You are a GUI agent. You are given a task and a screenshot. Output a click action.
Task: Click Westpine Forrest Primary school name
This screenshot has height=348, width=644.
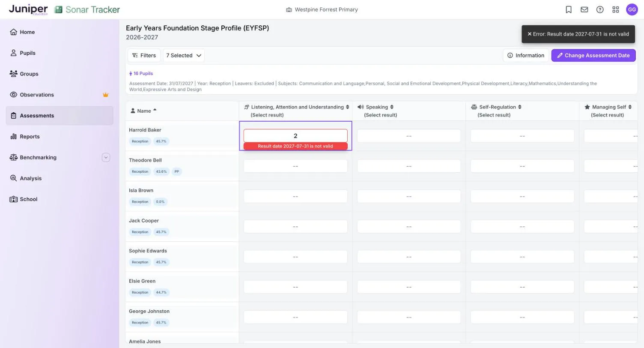coord(326,9)
